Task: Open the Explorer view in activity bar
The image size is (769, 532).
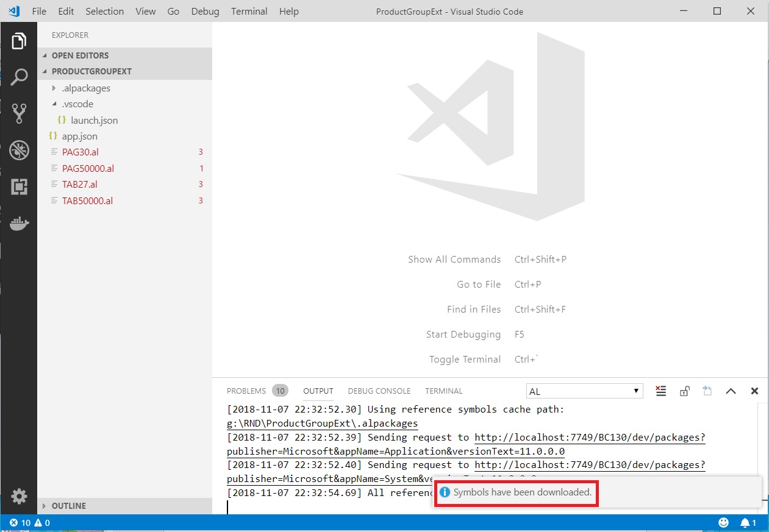Action: point(19,41)
